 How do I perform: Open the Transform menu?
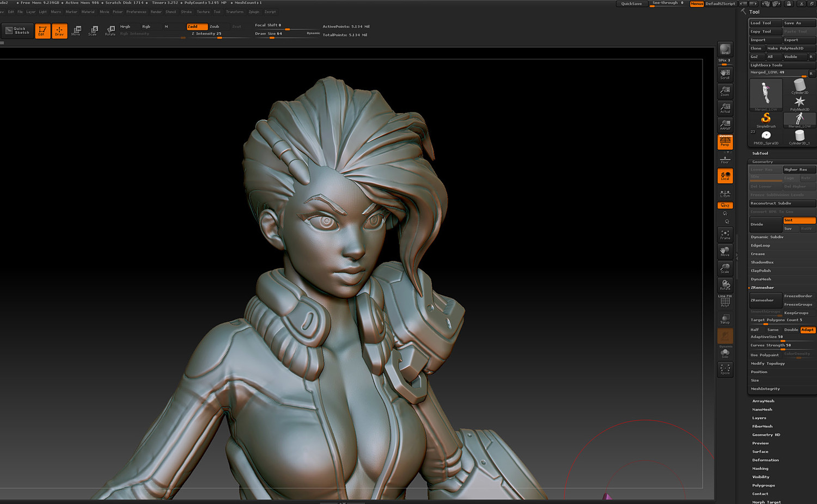click(235, 11)
